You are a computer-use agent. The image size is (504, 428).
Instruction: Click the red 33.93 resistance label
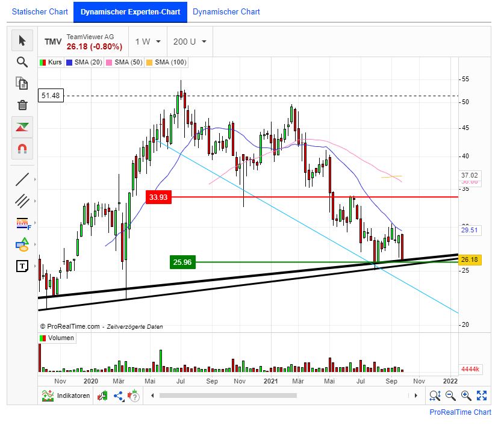click(x=158, y=197)
